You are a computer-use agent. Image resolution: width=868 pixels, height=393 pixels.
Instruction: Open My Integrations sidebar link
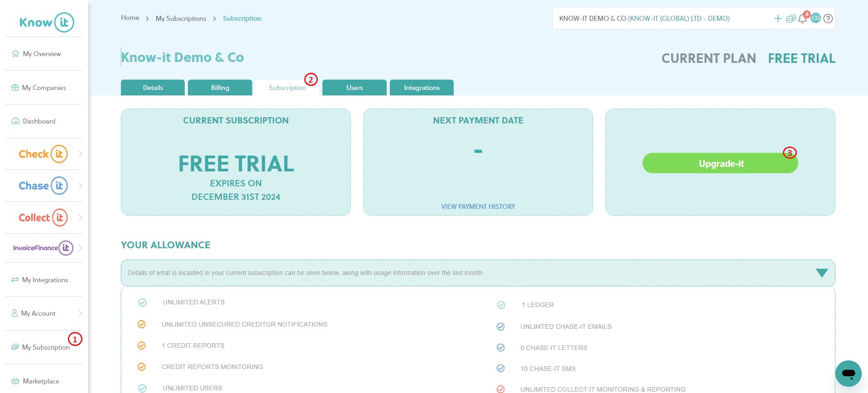[x=45, y=279]
